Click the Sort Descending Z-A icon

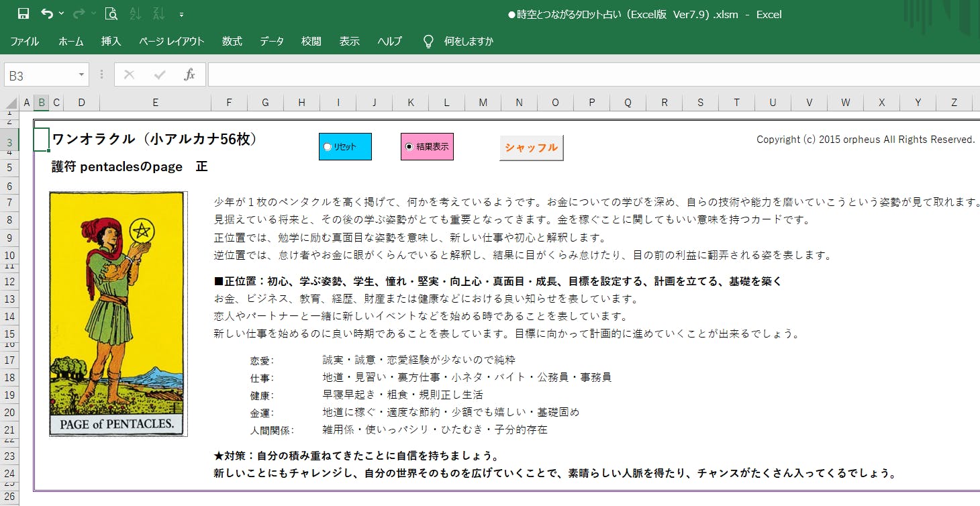pyautogui.click(x=159, y=13)
